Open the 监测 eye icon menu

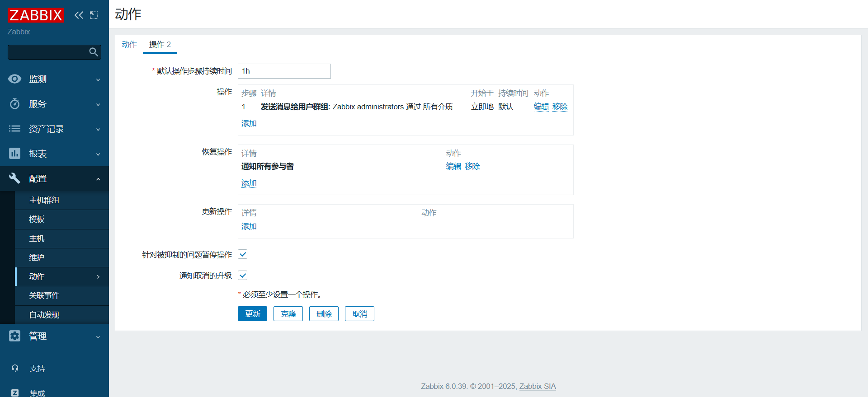pos(14,79)
